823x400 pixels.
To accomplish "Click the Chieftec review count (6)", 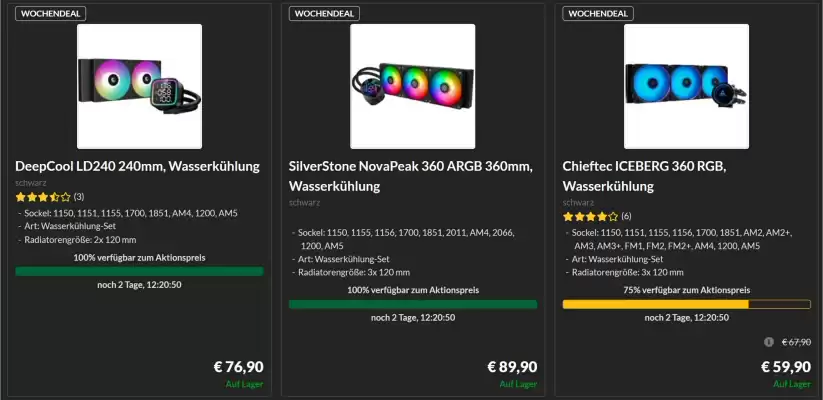I will pyautogui.click(x=626, y=216).
